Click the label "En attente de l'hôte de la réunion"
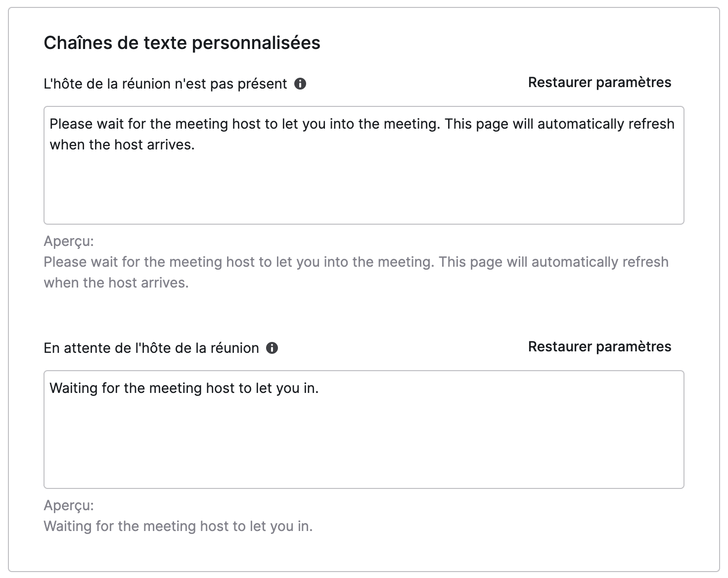728x578 pixels. click(x=151, y=348)
